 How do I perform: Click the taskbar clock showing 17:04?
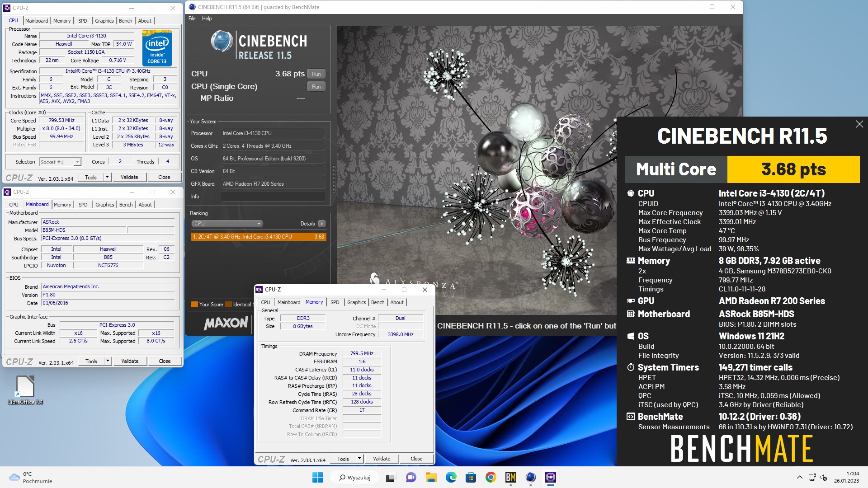point(846,477)
